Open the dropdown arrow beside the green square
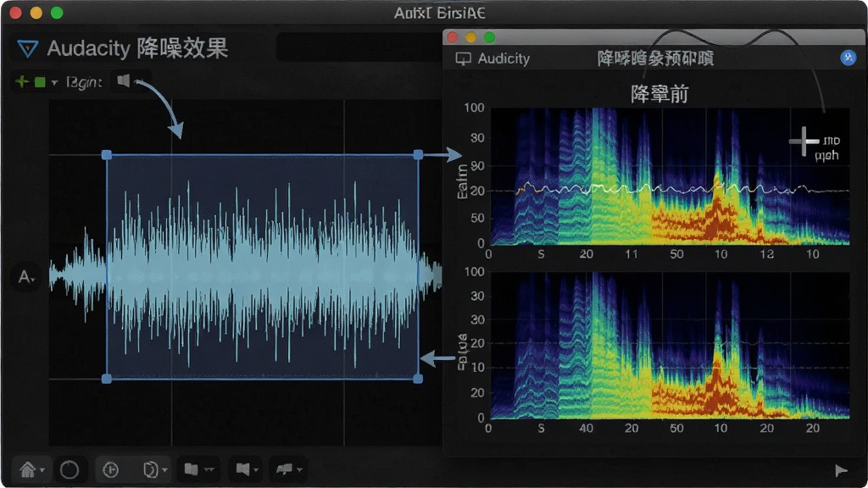 pyautogui.click(x=54, y=83)
